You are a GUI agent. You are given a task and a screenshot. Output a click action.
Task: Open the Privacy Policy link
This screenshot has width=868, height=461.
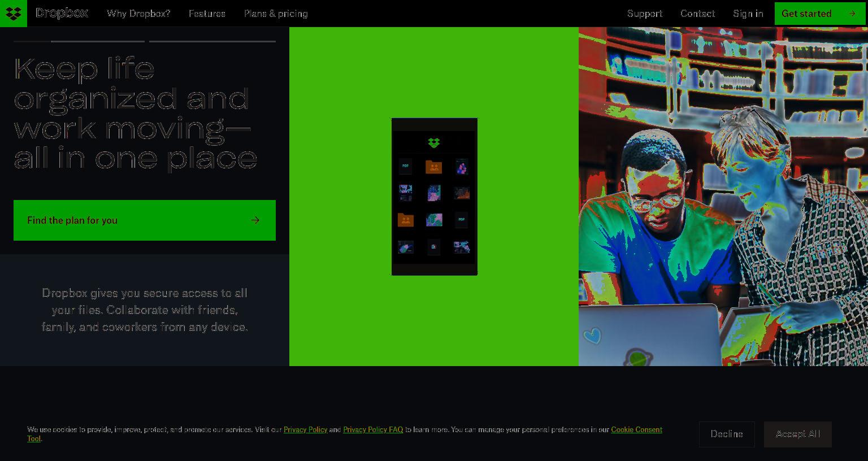[x=305, y=430]
